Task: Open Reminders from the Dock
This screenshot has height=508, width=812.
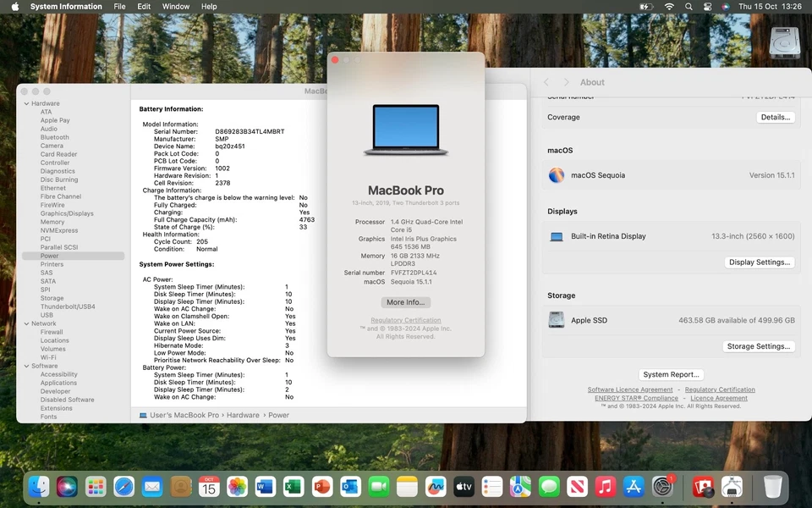Action: pyautogui.click(x=492, y=487)
